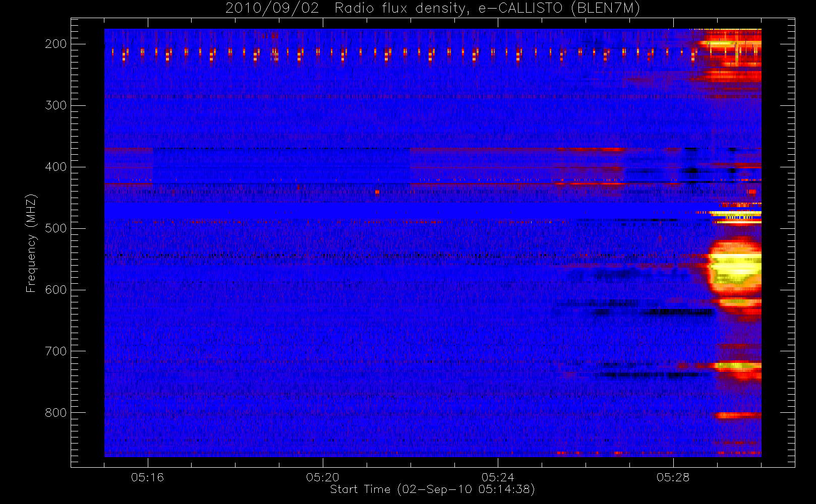Click the 700 frequency tick label
This screenshot has width=816, height=504.
pos(55,351)
